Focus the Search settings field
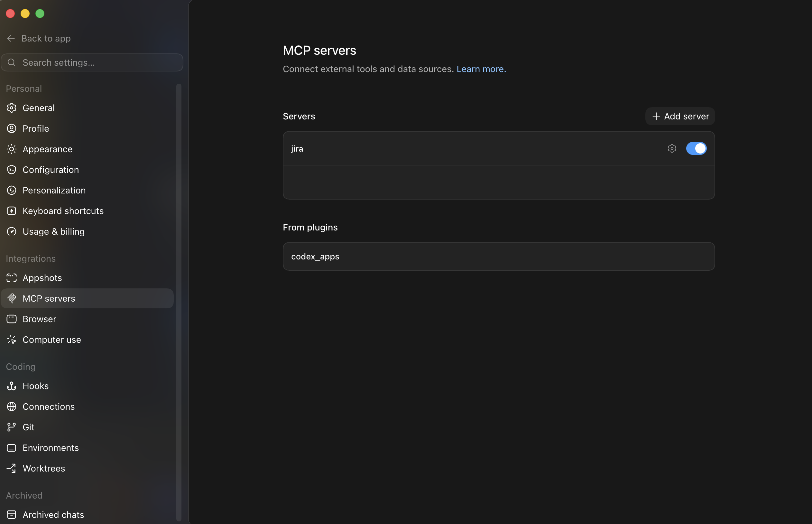812x524 pixels. pyautogui.click(x=92, y=63)
